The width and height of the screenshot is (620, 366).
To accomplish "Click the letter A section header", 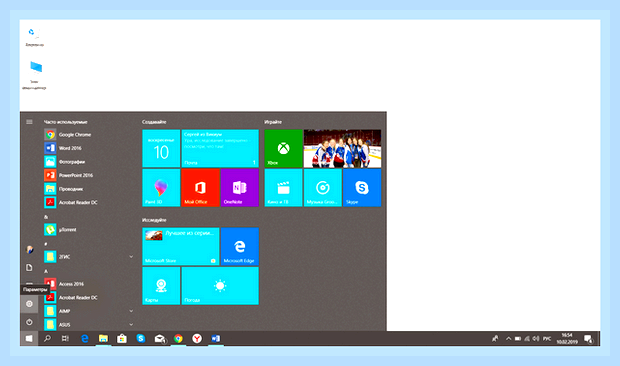I will pyautogui.click(x=46, y=271).
